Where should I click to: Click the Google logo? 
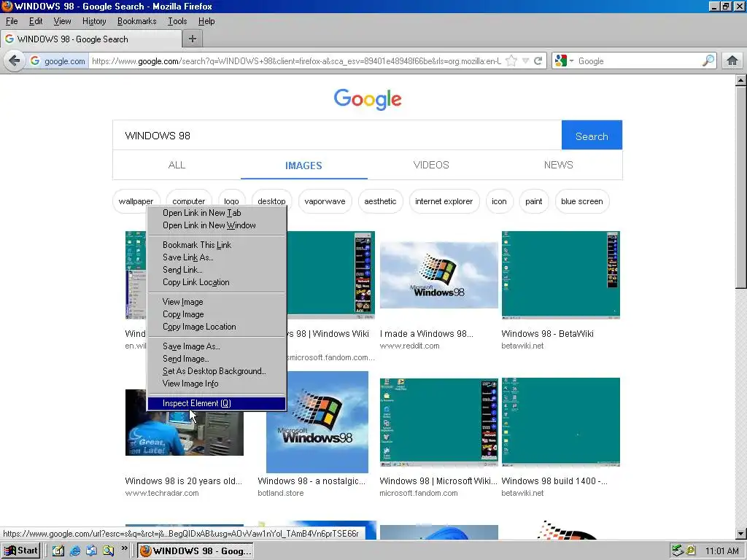pos(368,99)
